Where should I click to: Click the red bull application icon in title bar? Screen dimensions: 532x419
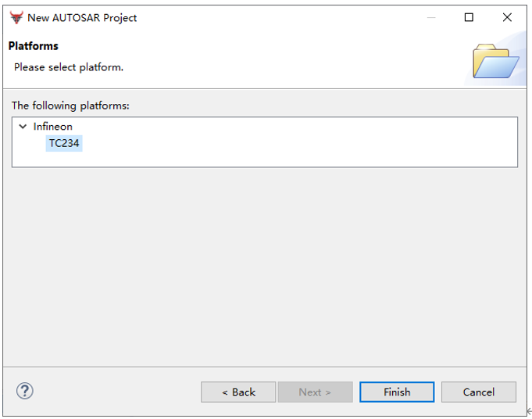[x=16, y=17]
